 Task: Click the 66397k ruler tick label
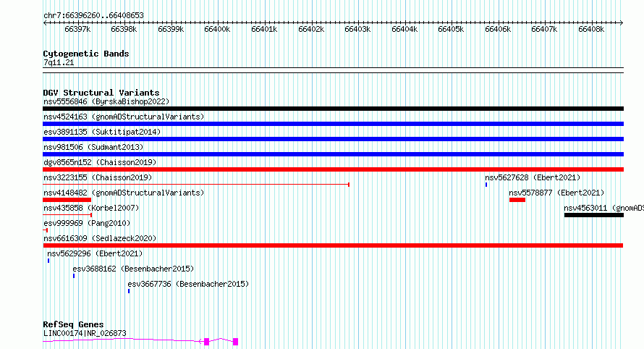click(x=77, y=29)
